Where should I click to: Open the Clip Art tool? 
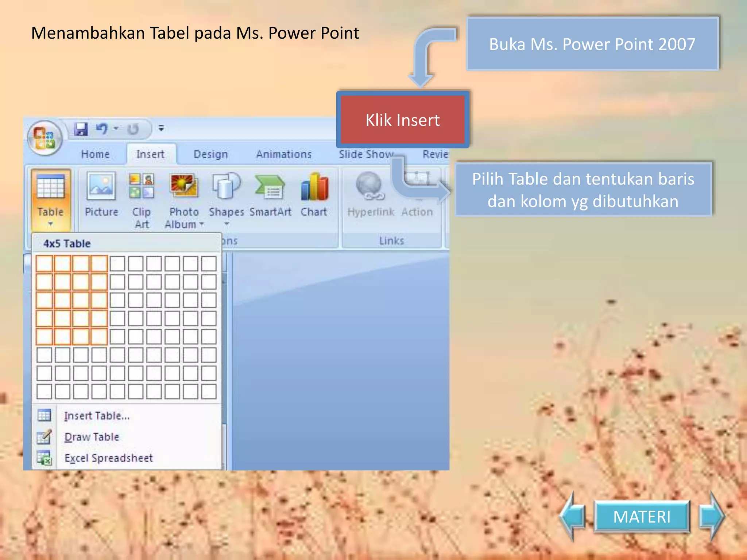(x=142, y=201)
